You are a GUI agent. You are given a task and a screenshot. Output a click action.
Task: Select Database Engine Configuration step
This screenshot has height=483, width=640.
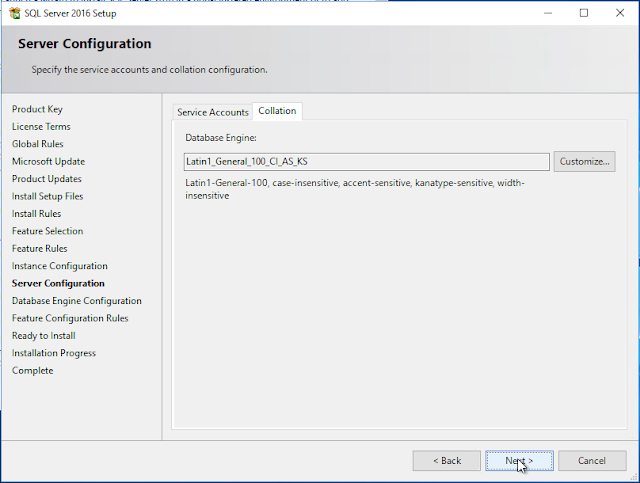pos(77,301)
